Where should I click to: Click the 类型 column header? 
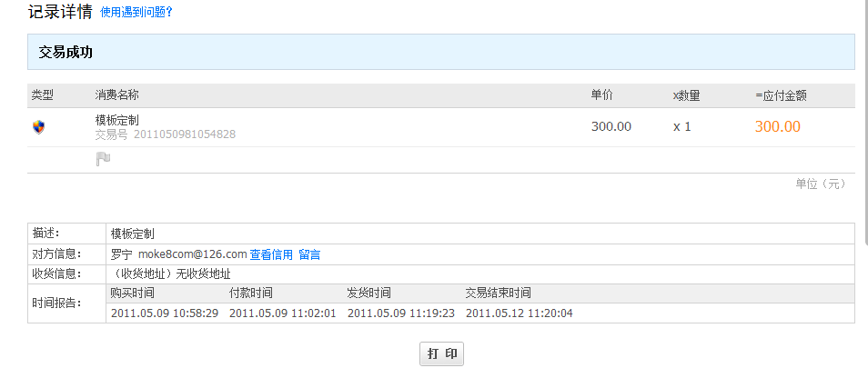tap(42, 95)
